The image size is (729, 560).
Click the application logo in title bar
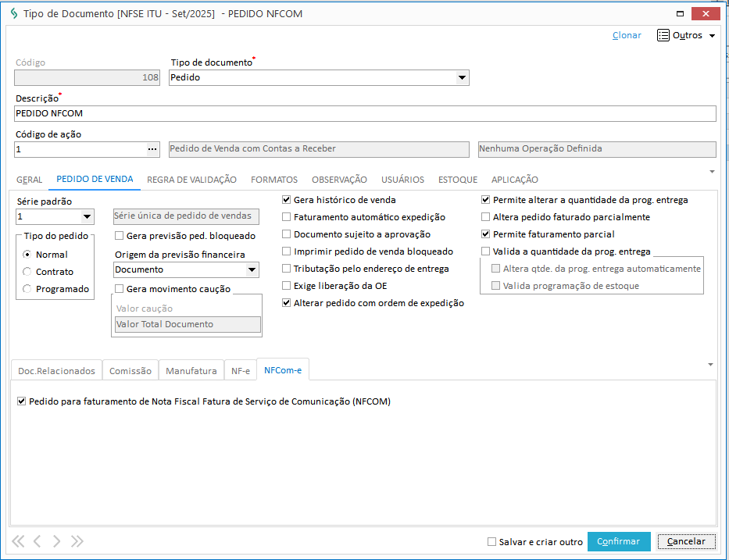[x=13, y=14]
